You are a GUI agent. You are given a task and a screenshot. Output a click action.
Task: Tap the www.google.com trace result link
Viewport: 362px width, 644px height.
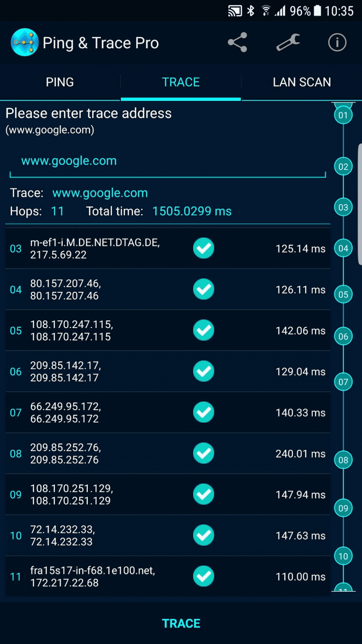[x=100, y=193]
